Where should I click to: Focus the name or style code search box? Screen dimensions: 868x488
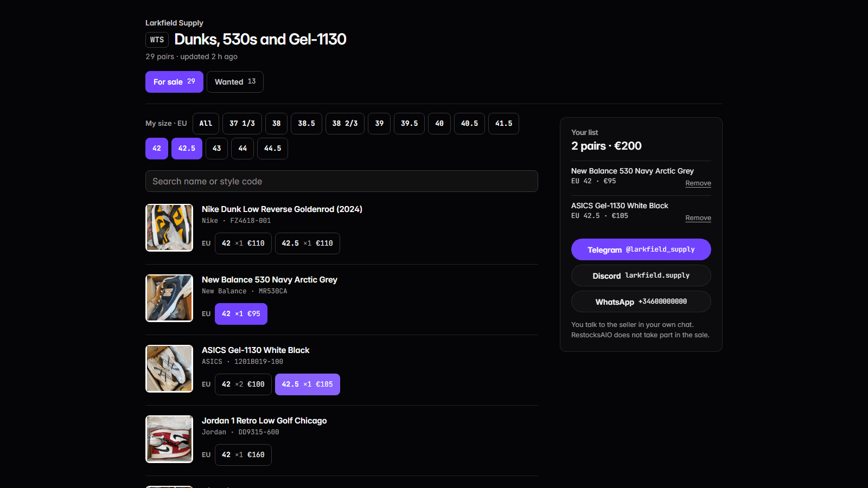click(342, 181)
